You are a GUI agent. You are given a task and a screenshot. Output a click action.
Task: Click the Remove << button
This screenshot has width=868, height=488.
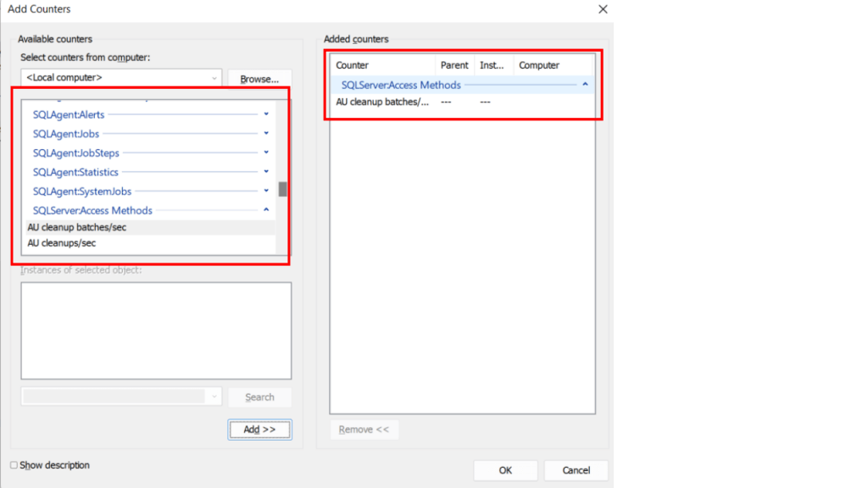point(364,430)
